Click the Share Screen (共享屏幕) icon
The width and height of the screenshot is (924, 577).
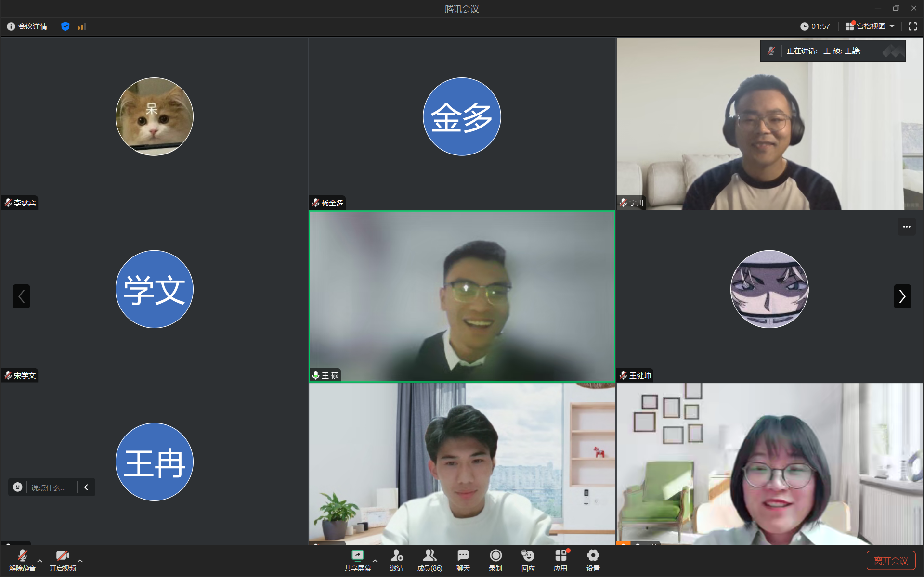click(357, 556)
